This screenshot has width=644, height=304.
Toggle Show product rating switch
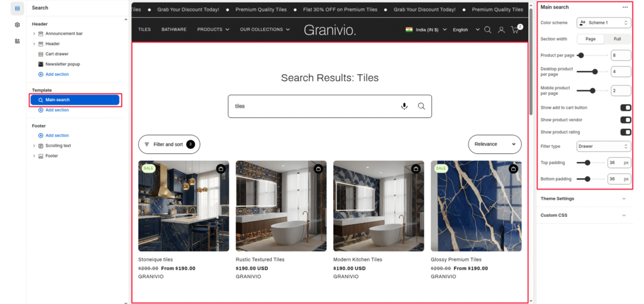pos(625,132)
